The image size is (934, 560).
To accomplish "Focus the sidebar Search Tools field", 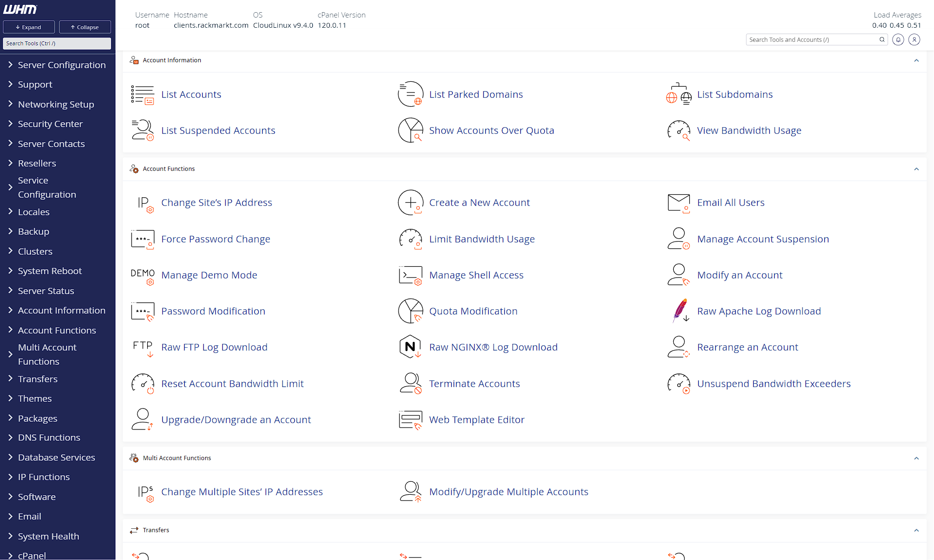I will pos(57,43).
